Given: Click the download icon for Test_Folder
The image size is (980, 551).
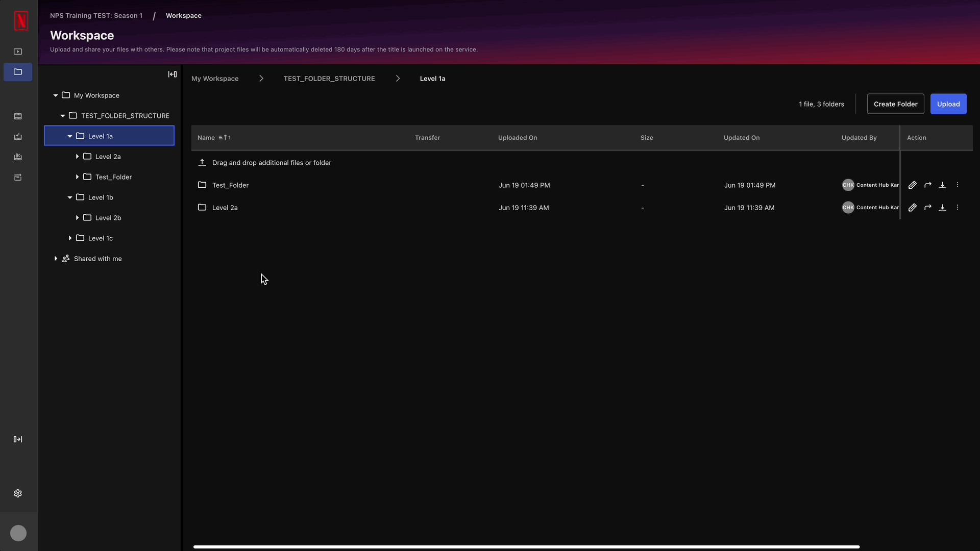Looking at the screenshot, I should [x=942, y=185].
